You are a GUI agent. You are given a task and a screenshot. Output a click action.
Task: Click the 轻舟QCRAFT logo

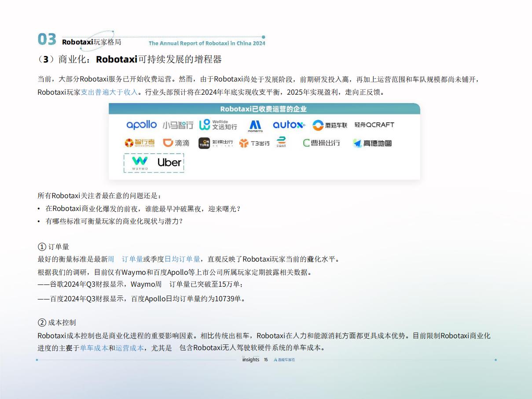point(374,125)
